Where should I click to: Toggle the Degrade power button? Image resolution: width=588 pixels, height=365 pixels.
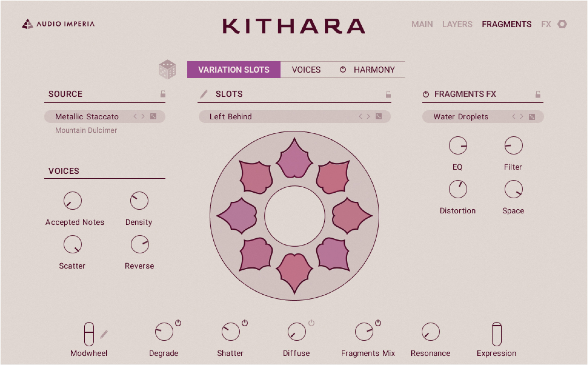(x=178, y=323)
